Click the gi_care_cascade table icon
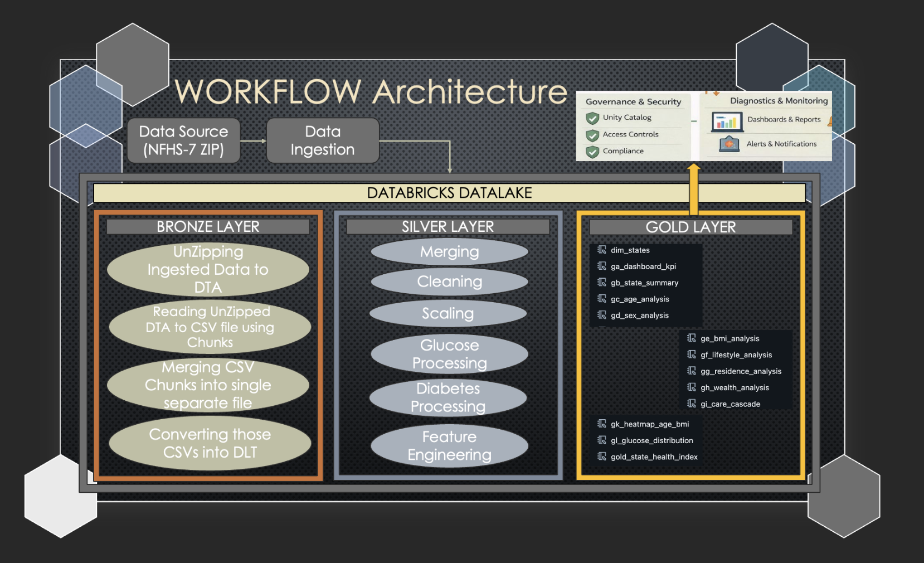924x563 pixels. pyautogui.click(x=692, y=403)
